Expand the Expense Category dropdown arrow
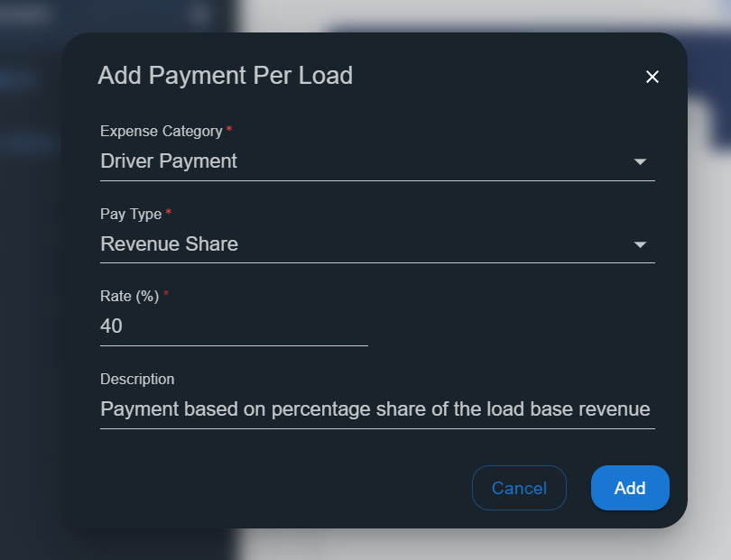731x560 pixels. pyautogui.click(x=640, y=161)
